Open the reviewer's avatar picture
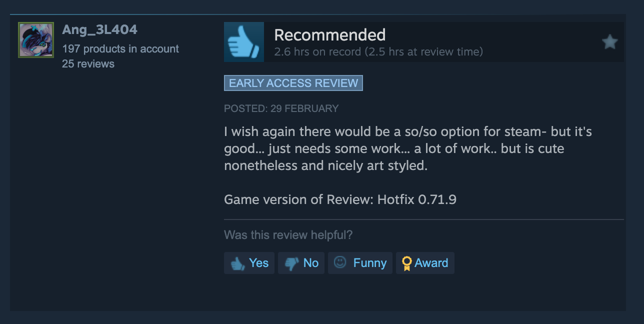 click(36, 40)
